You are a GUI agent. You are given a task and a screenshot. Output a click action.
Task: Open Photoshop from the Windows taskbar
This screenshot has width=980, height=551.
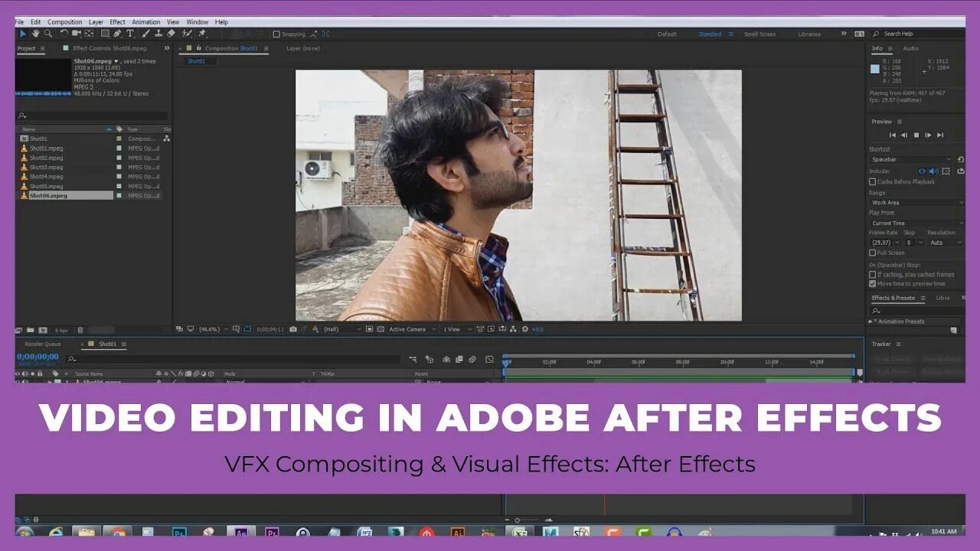[180, 532]
